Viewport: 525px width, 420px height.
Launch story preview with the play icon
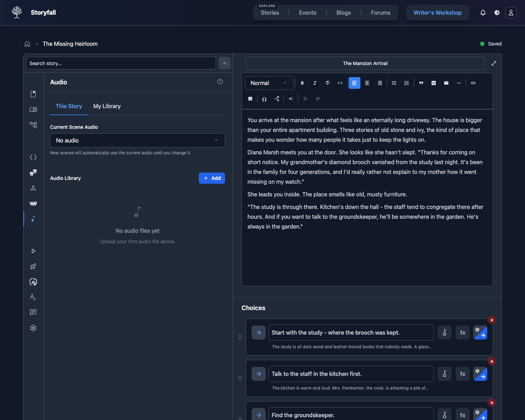pyautogui.click(x=33, y=251)
